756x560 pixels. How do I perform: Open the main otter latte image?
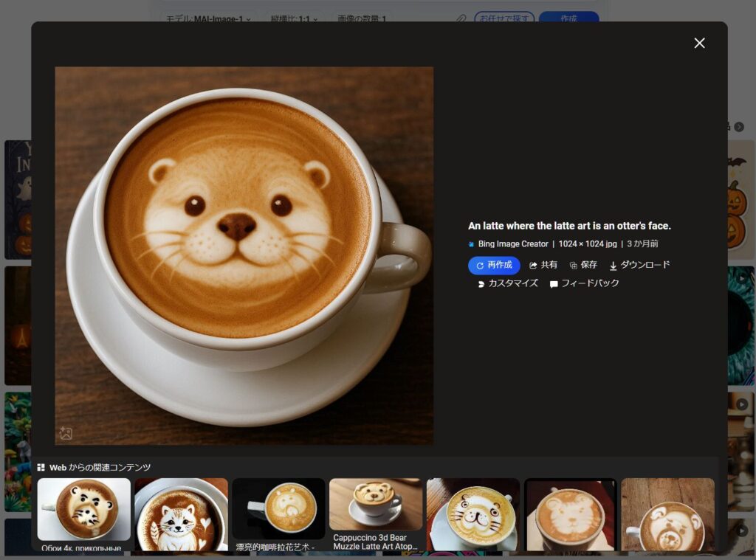click(244, 255)
